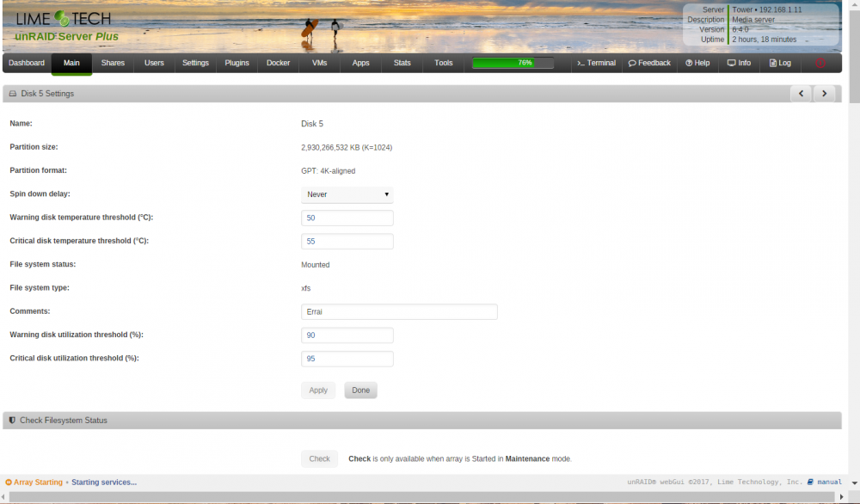The image size is (860, 504).
Task: Open the manual link in footer
Action: coord(829,482)
